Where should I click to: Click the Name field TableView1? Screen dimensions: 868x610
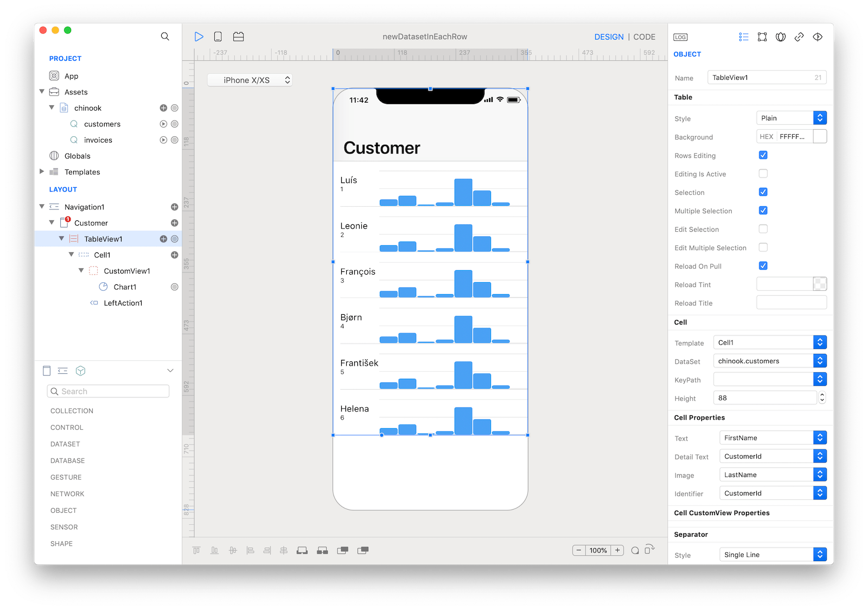tap(767, 78)
